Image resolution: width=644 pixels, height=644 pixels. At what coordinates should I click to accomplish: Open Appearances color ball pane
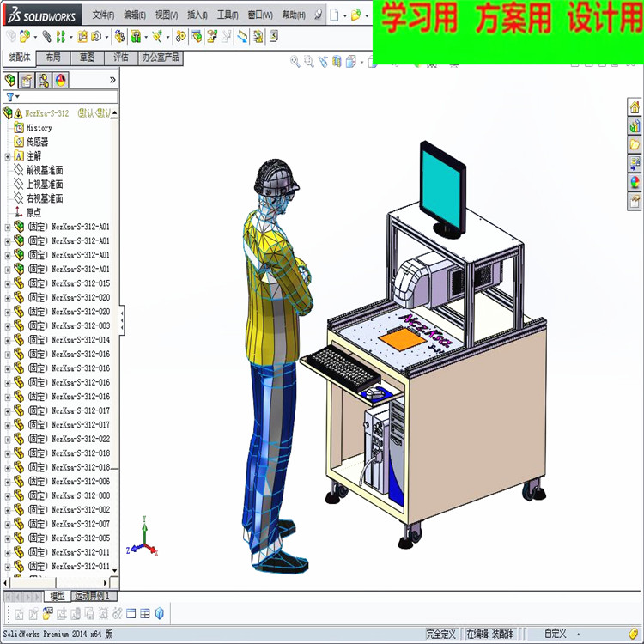point(635,182)
